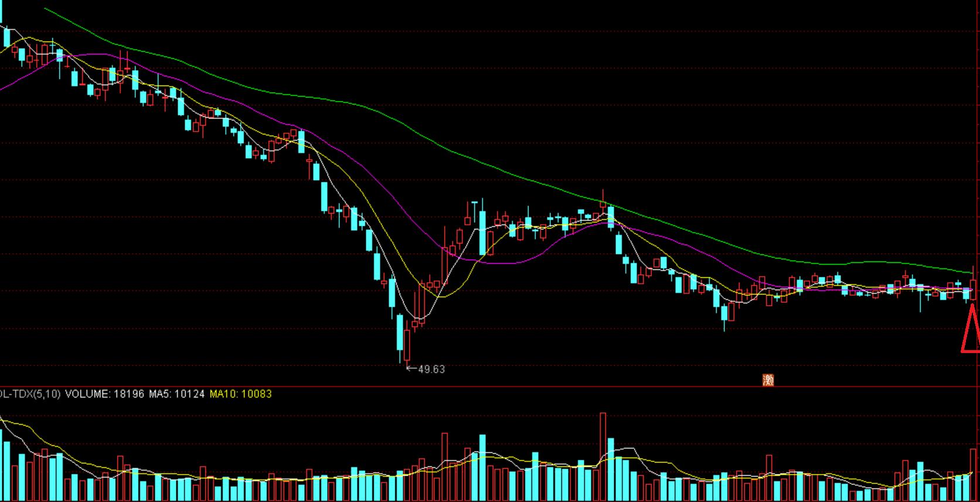Screen dimensions: 980x502
Task: Click the orange 激 marker icon
Action: pyautogui.click(x=768, y=380)
